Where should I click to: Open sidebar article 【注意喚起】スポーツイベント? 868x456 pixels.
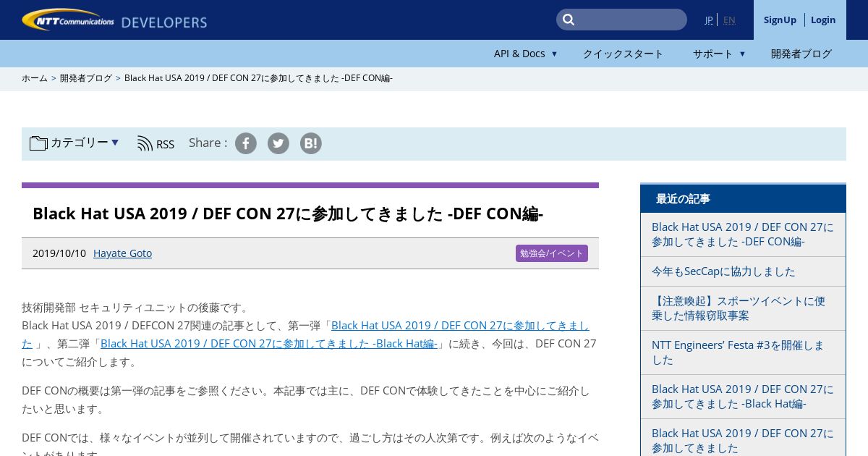739,308
